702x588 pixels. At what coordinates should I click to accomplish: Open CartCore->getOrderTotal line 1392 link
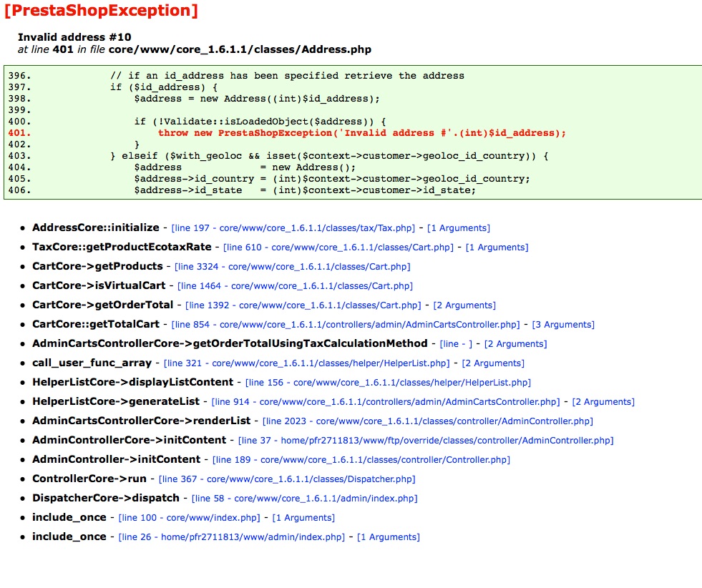click(303, 305)
